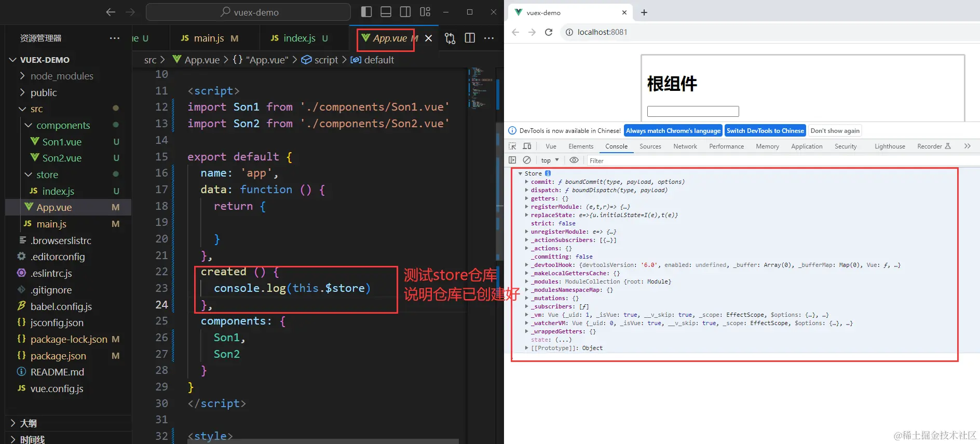Expand the public folder

pos(44,92)
